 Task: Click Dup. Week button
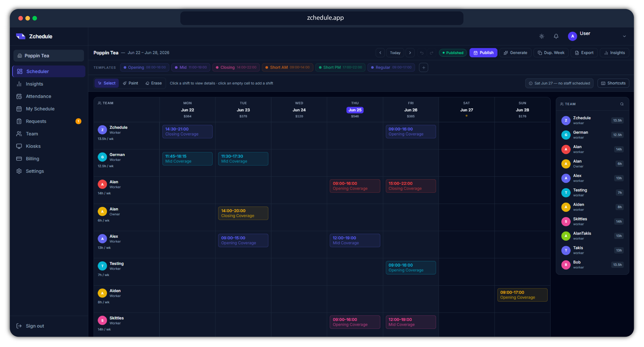[551, 53]
